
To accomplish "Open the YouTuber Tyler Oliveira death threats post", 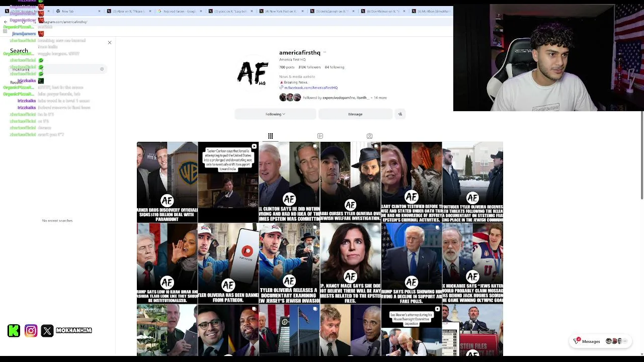I will (472, 182).
